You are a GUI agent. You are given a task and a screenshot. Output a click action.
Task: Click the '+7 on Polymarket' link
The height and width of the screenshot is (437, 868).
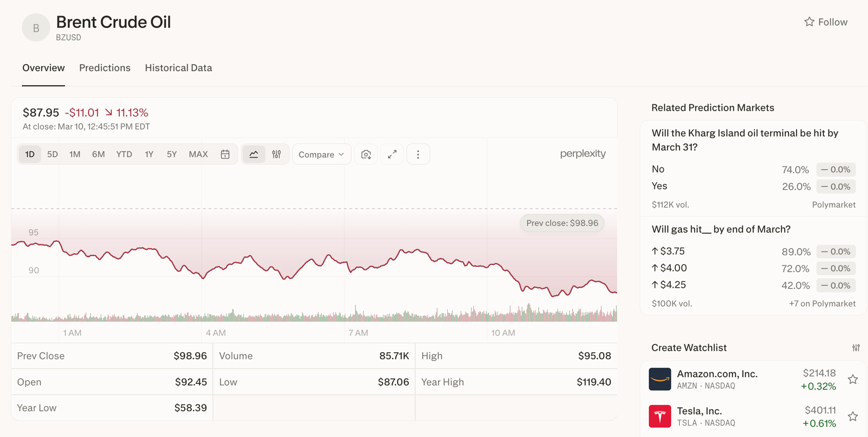[x=822, y=304]
